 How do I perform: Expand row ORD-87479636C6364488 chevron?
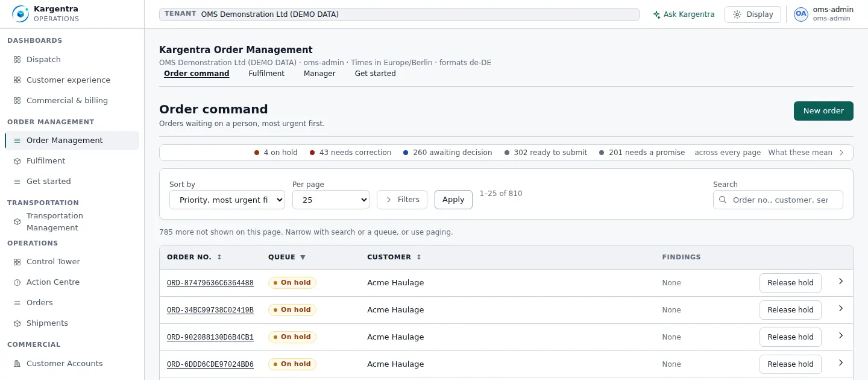click(x=841, y=282)
